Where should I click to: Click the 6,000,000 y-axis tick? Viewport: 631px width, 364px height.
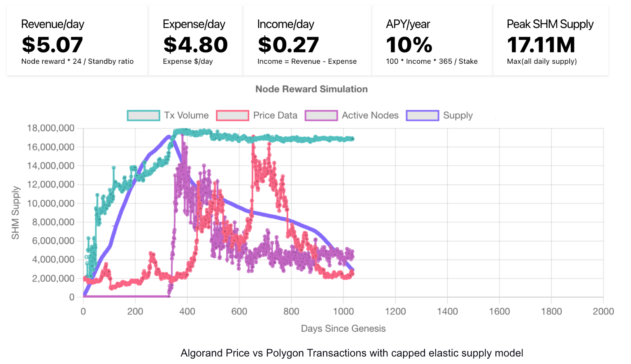pos(53,241)
